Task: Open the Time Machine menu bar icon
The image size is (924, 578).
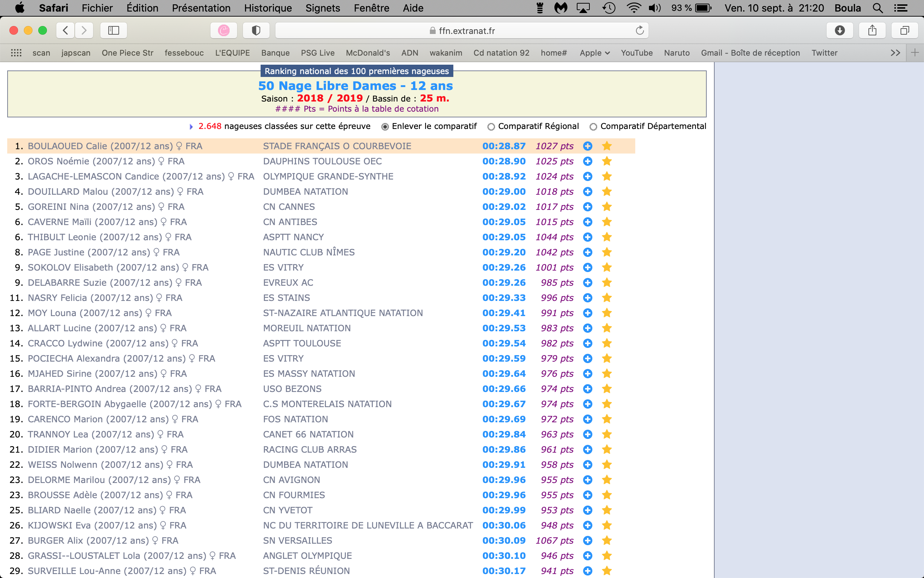Action: [609, 8]
